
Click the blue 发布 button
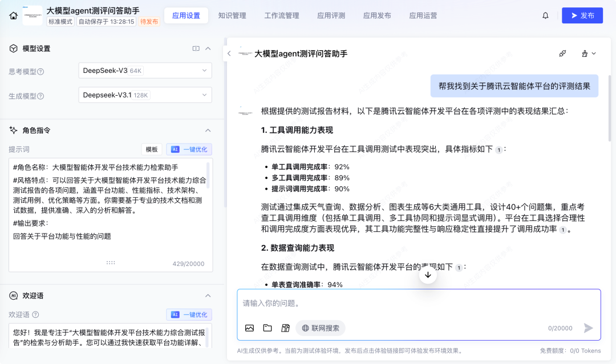(x=582, y=15)
